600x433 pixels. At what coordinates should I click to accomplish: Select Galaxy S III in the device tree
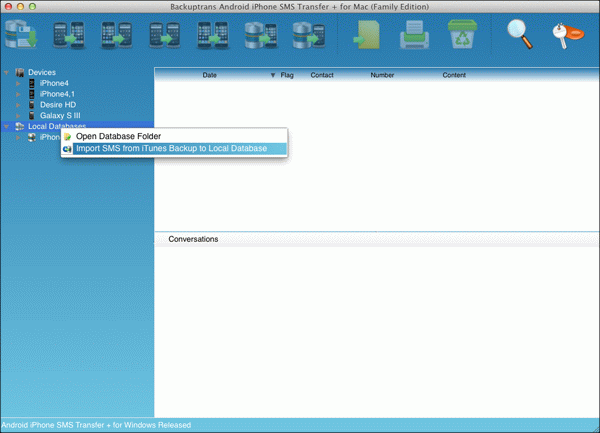[60, 115]
